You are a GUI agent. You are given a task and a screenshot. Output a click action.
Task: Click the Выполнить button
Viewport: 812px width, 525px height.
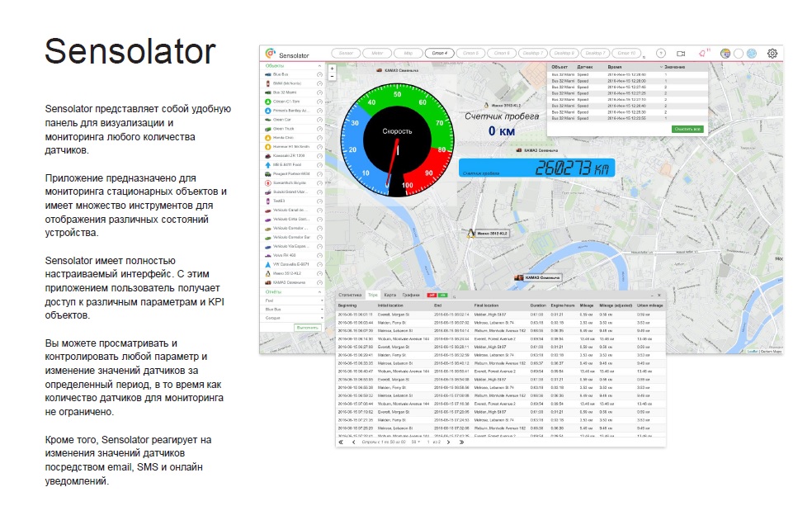(308, 328)
